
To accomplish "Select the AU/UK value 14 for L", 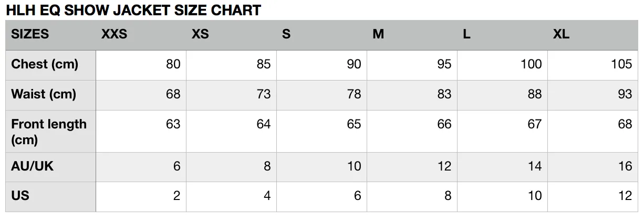I will (535, 166).
